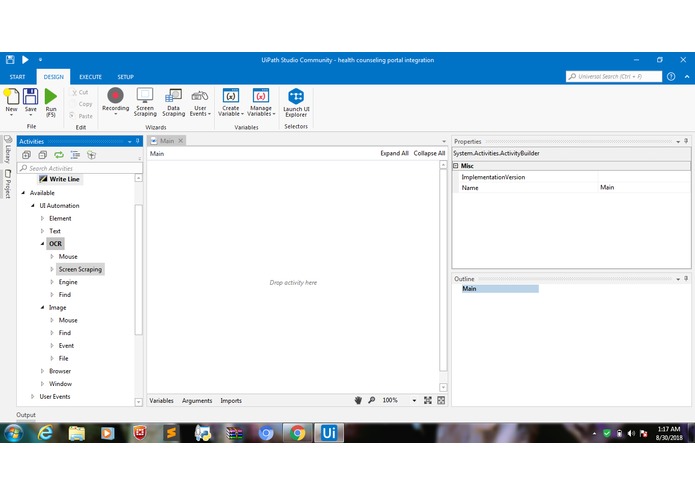695x494 pixels.
Task: Open the Screen Scraping wizard
Action: [x=145, y=96]
